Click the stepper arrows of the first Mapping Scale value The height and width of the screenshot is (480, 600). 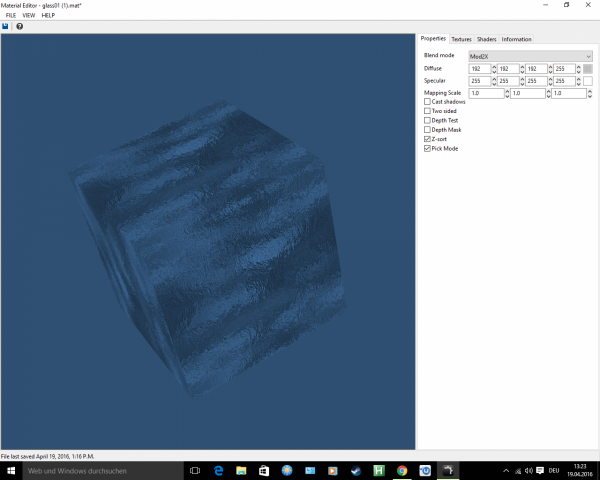tap(507, 93)
